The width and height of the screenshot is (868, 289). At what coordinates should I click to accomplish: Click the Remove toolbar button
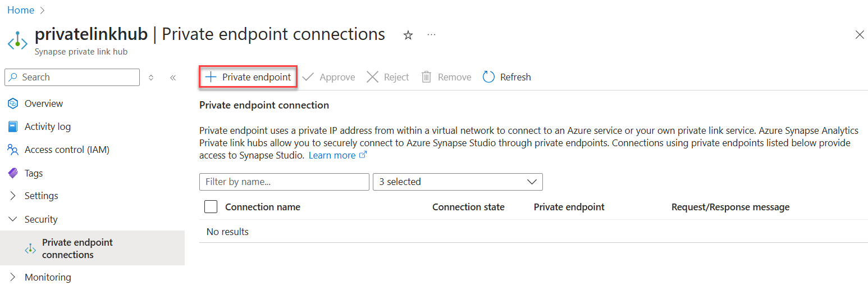[446, 77]
